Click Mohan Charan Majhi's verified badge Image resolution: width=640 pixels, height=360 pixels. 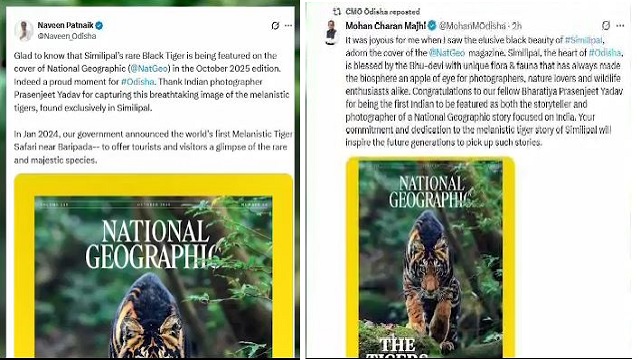tap(432, 26)
